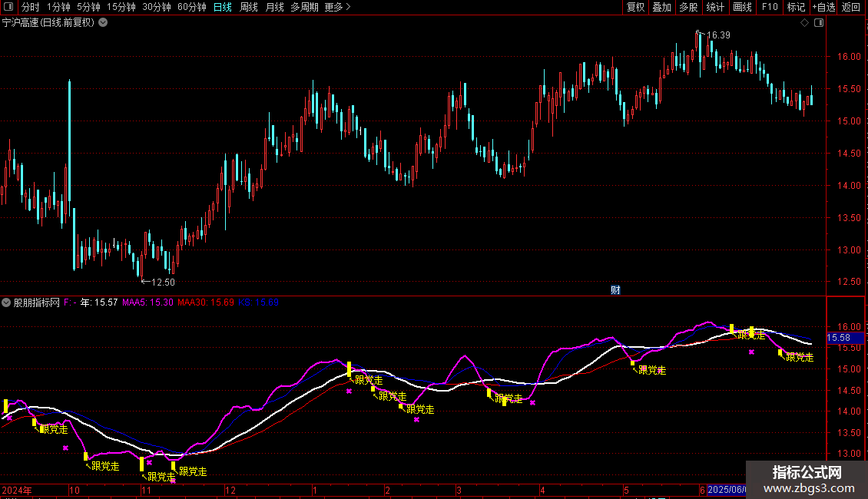Select the 15分钟 period
868x499 pixels.
121,7
